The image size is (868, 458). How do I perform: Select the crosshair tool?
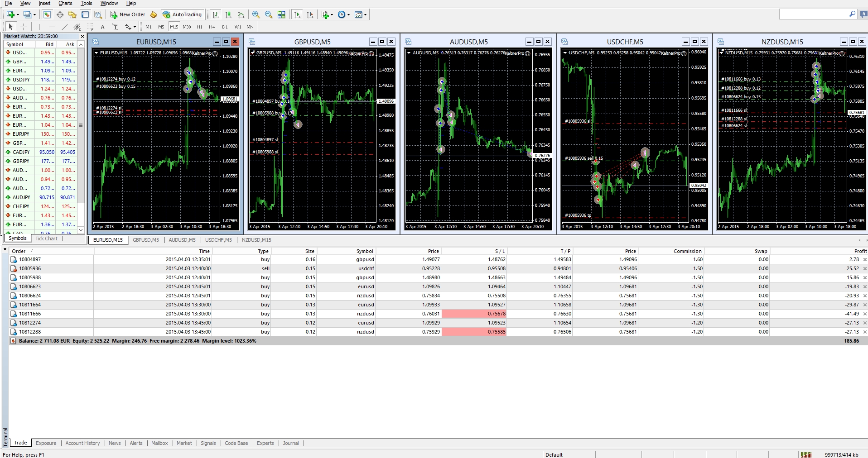(24, 27)
